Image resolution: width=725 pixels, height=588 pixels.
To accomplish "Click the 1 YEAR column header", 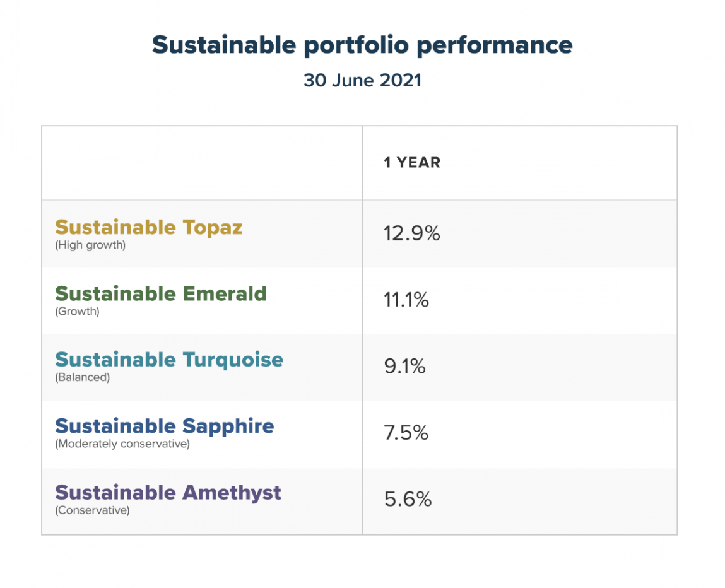I will [x=412, y=163].
